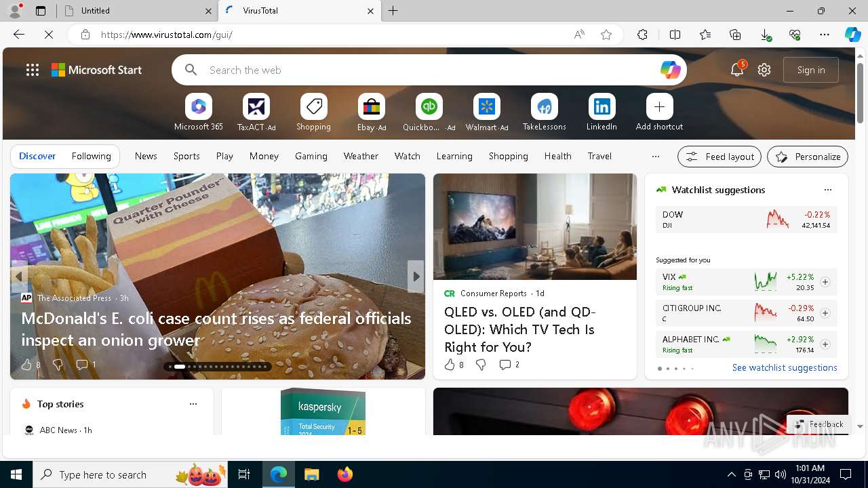Open comments on QLED vs. OLED article
Viewport: 868px width, 488px height.
(509, 365)
